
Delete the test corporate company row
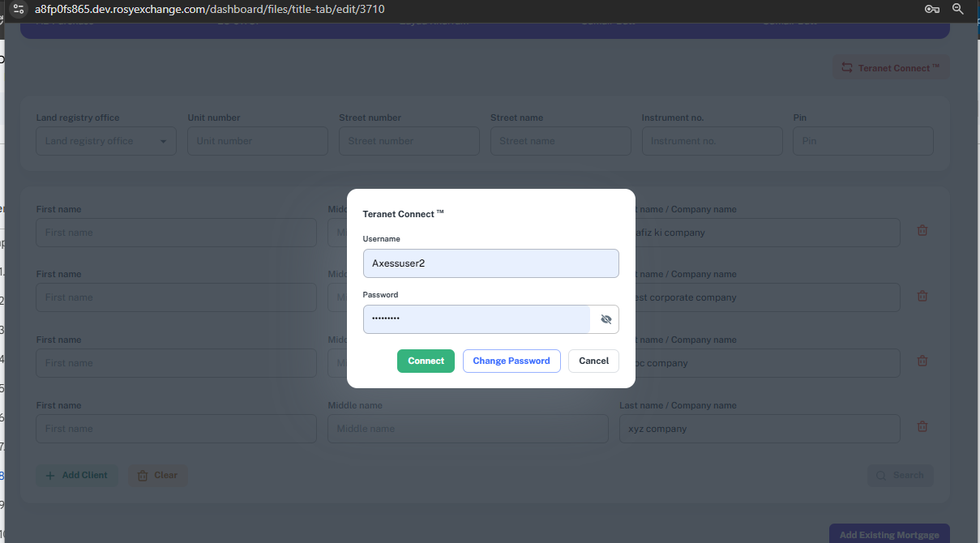922,296
